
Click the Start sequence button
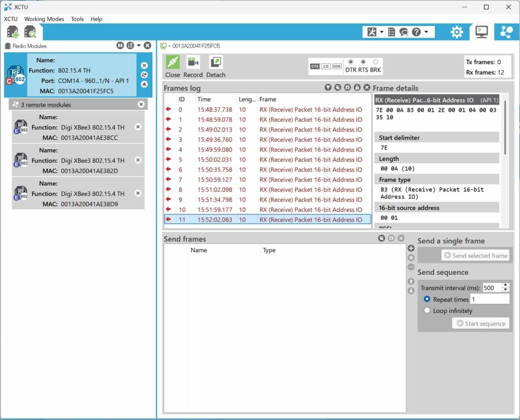click(x=480, y=324)
